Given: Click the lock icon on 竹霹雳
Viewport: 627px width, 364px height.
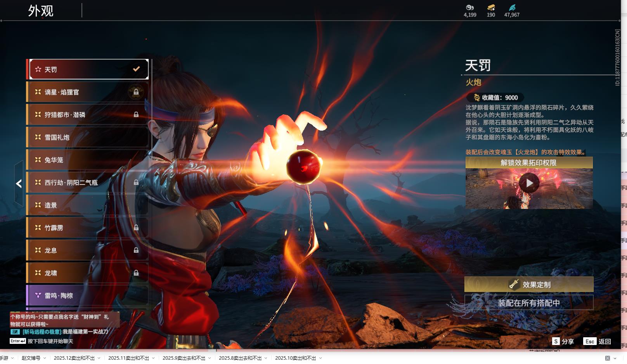Looking at the screenshot, I should click(136, 228).
